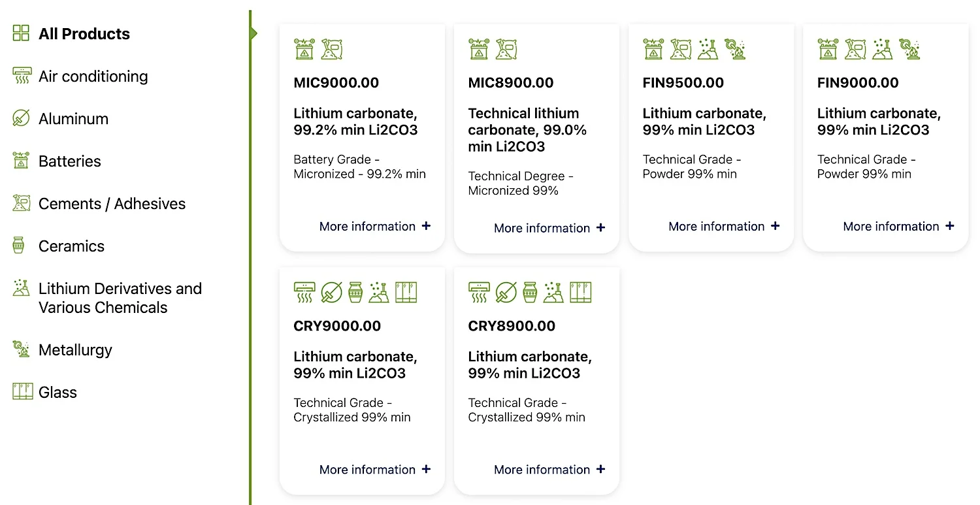This screenshot has height=505, width=980.
Task: Click the All Products grid icon
Action: click(x=22, y=33)
